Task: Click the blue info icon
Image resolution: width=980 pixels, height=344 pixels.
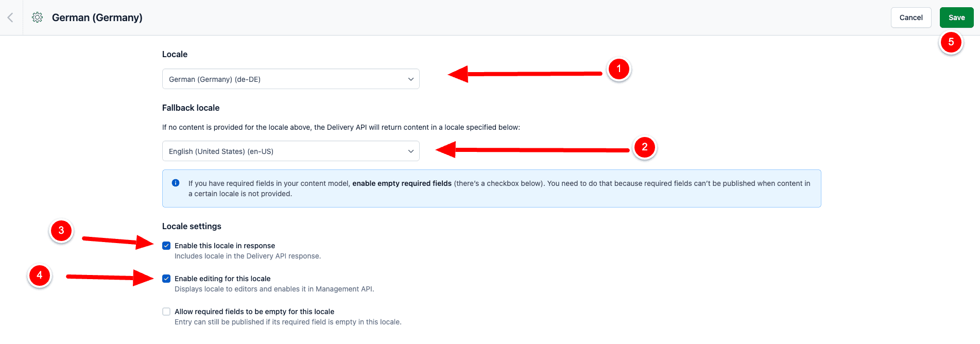Action: pos(176,183)
